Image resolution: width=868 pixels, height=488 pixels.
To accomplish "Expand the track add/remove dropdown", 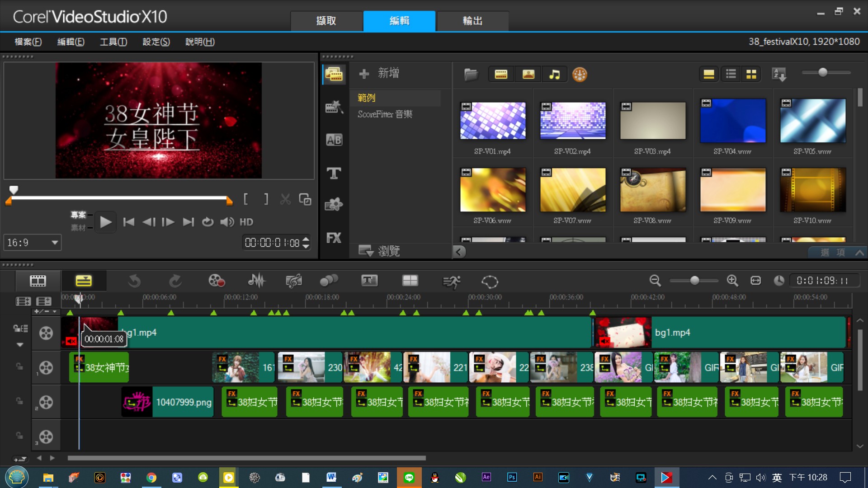I will [x=46, y=311].
